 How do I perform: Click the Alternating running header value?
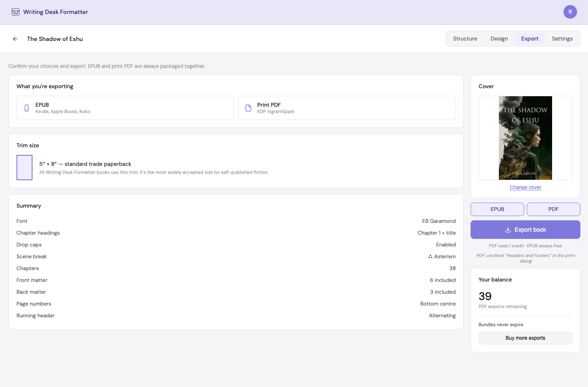point(442,316)
